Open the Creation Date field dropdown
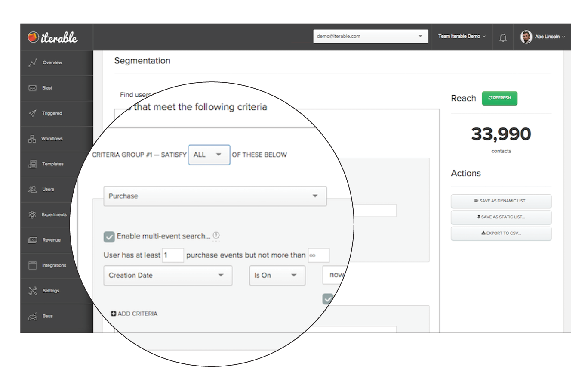This screenshot has width=588, height=382. click(168, 275)
